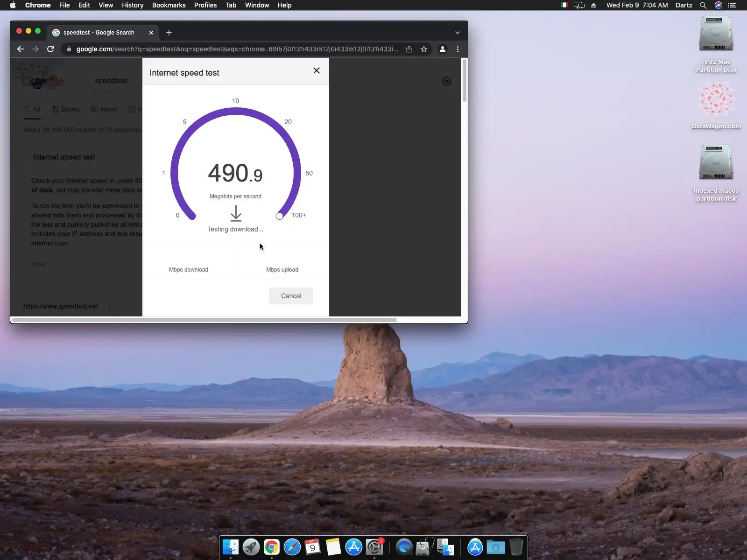Click the 'Internet speed test' dialog title

tap(184, 73)
